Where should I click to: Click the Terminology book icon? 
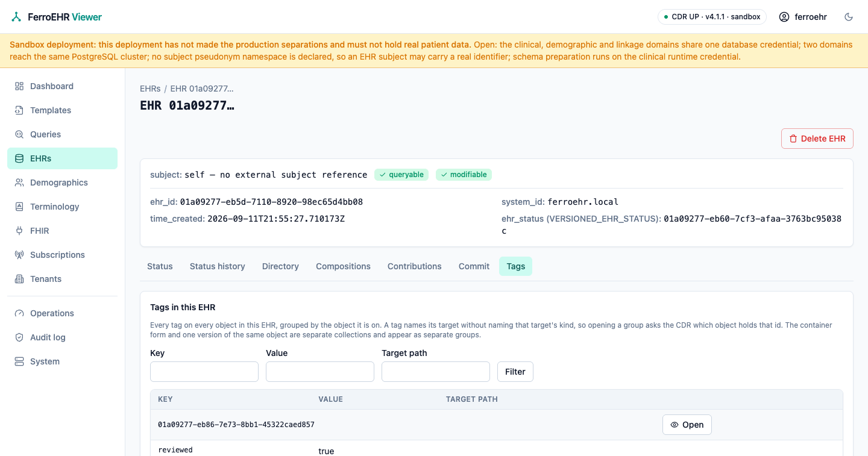(x=19, y=207)
